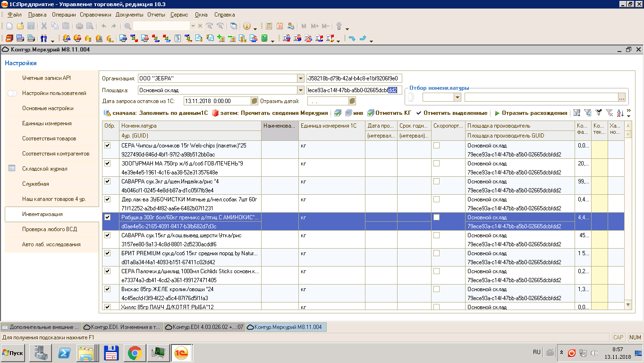Expand the Площадка dropdown

tap(301, 90)
